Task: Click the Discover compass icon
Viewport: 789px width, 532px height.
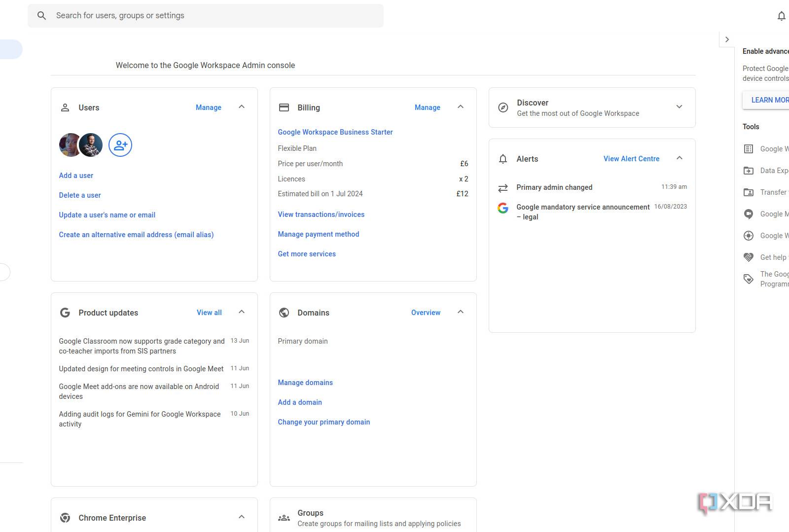Action: pos(503,107)
